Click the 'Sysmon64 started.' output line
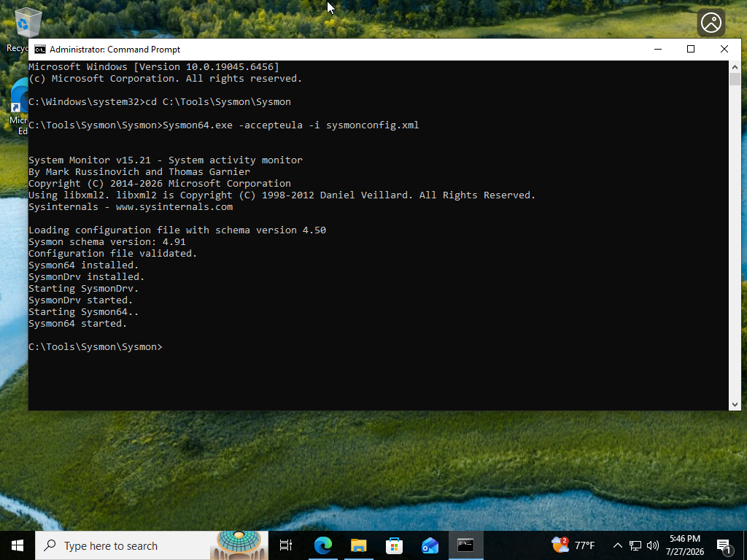This screenshot has width=747, height=560. [x=77, y=323]
